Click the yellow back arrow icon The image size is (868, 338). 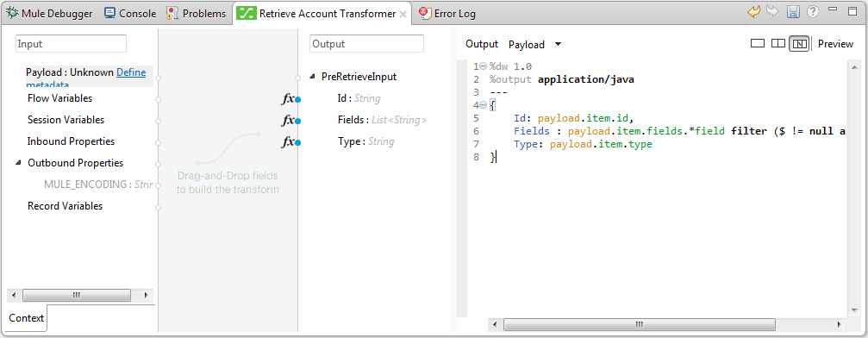pyautogui.click(x=753, y=11)
